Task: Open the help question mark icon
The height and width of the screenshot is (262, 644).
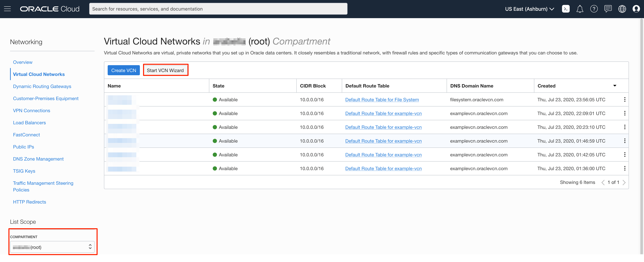Action: pyautogui.click(x=594, y=9)
